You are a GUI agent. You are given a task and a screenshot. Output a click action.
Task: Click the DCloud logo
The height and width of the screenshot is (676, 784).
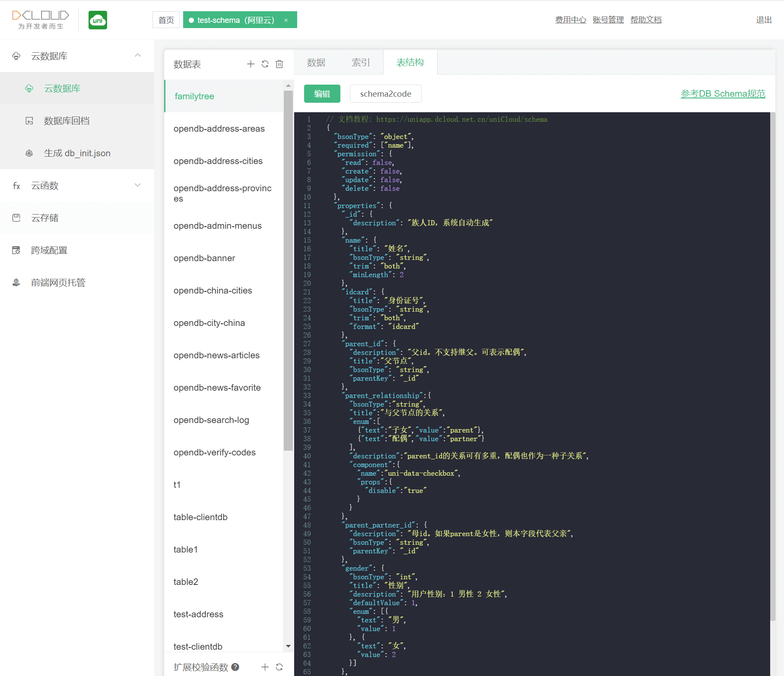(x=41, y=20)
